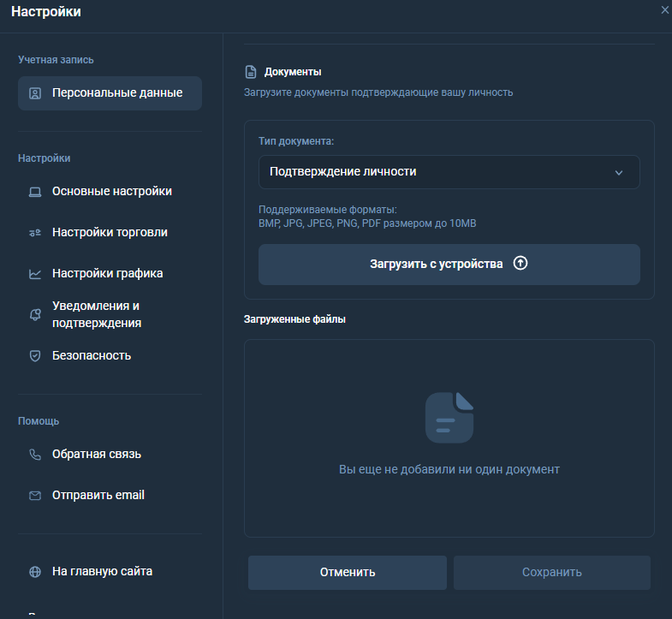
Task: Click the shield icon beside Безопасность
Action: [x=35, y=356]
